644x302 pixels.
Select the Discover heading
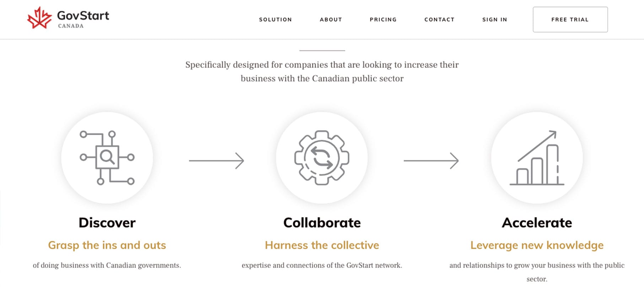pyautogui.click(x=107, y=223)
